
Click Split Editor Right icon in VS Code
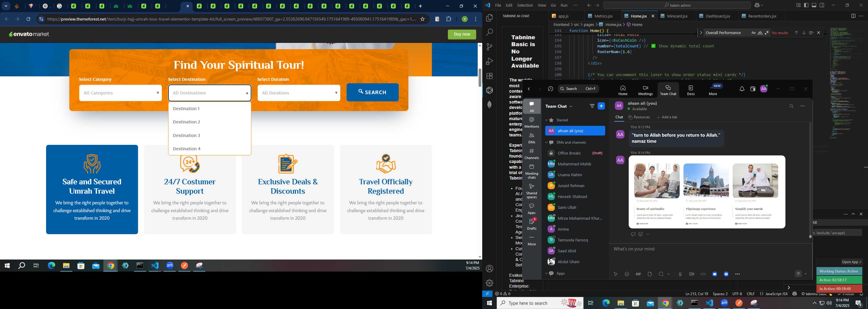(853, 16)
